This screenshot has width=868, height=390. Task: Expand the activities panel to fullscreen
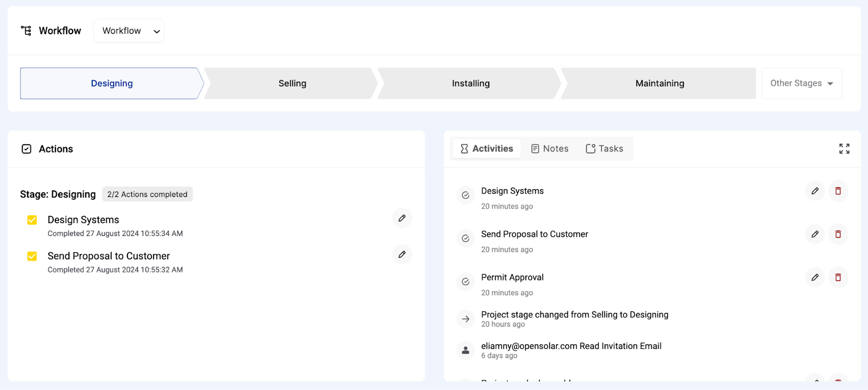point(844,149)
